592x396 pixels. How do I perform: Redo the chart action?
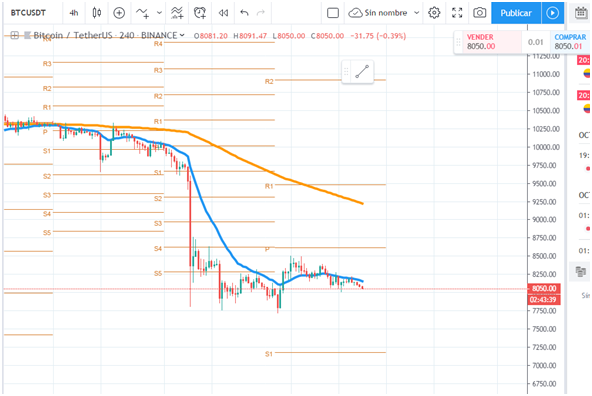(x=261, y=13)
